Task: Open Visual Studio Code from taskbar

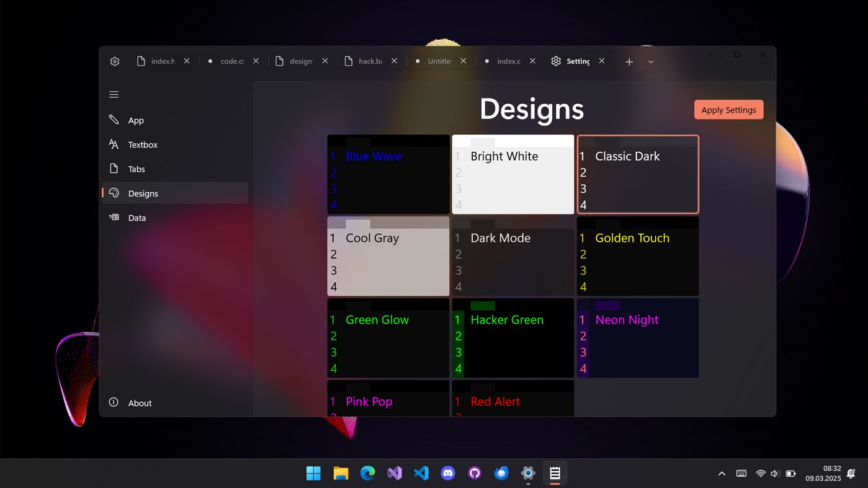Action: pyautogui.click(x=421, y=473)
